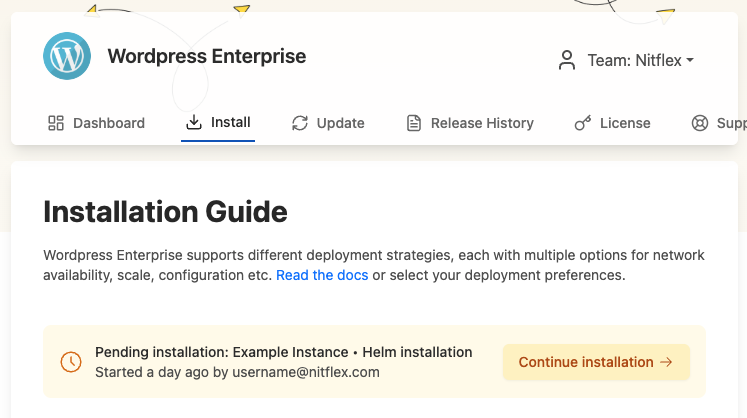Click the pending installation clock icon

tap(71, 362)
